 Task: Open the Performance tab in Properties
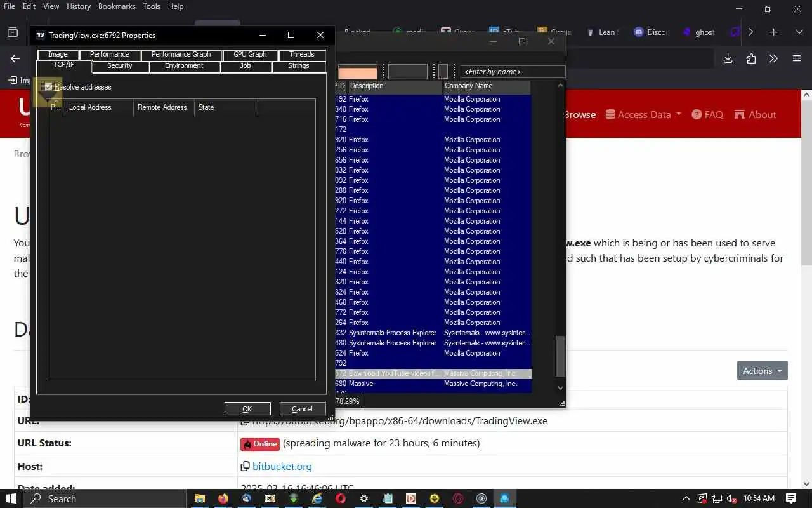pos(109,55)
